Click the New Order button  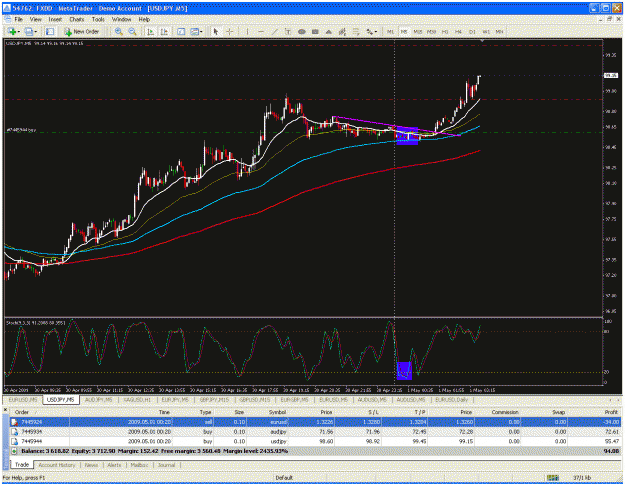[81, 31]
